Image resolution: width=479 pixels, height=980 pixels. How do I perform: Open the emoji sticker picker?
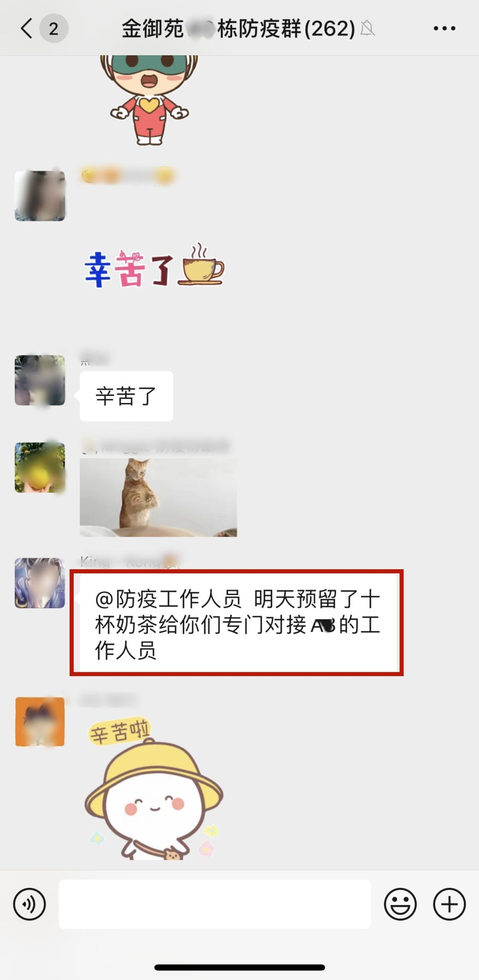[400, 904]
